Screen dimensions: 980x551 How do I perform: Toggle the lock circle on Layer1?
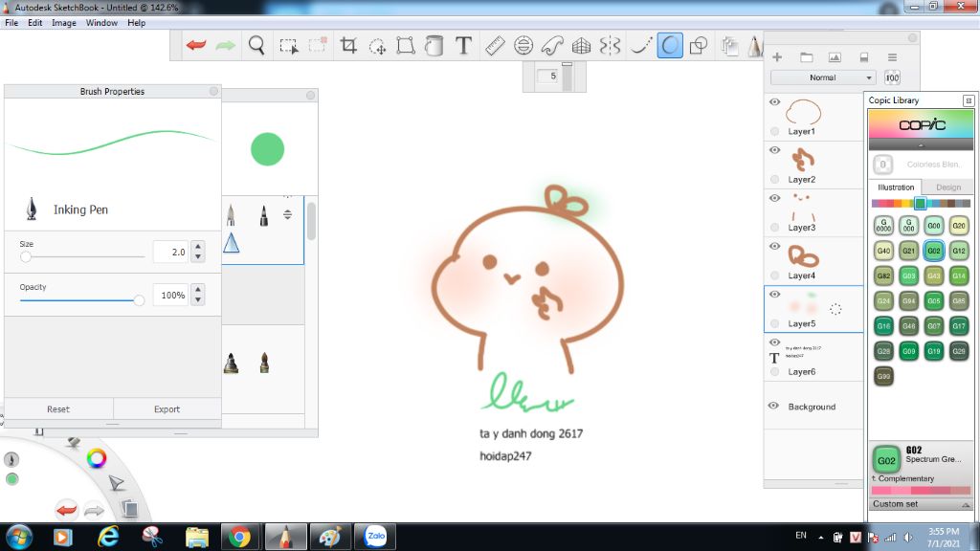(775, 131)
